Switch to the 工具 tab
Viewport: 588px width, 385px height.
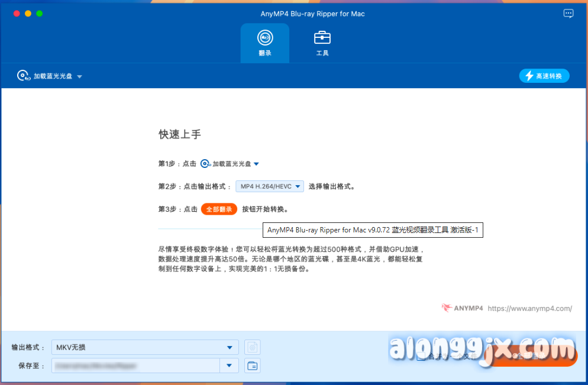pyautogui.click(x=322, y=43)
